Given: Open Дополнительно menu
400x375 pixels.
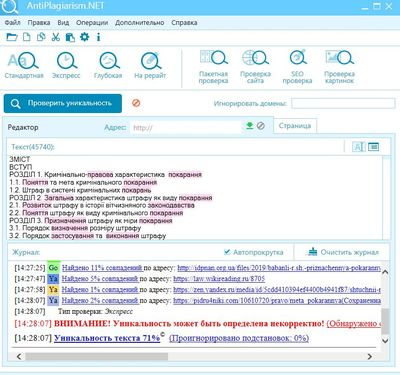Looking at the screenshot, I should pos(140,23).
